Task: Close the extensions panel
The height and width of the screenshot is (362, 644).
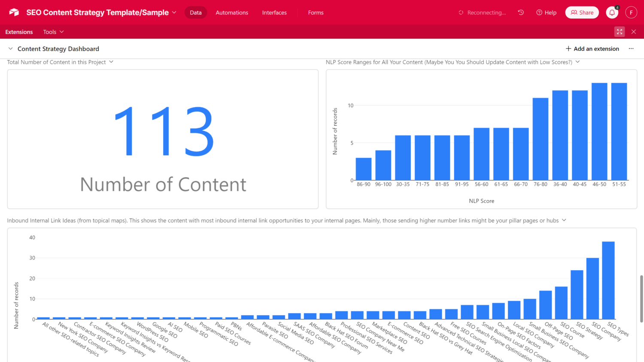Action: (x=634, y=32)
